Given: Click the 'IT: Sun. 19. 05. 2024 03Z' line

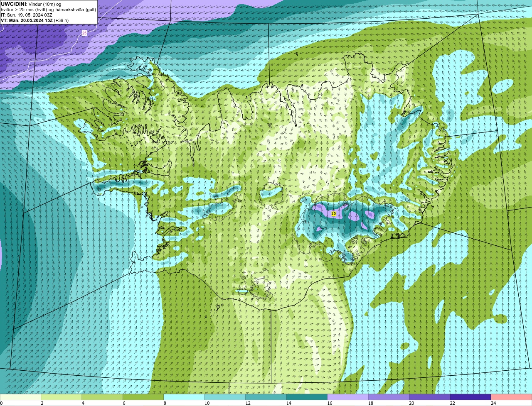Looking at the screenshot, I should (27, 15).
